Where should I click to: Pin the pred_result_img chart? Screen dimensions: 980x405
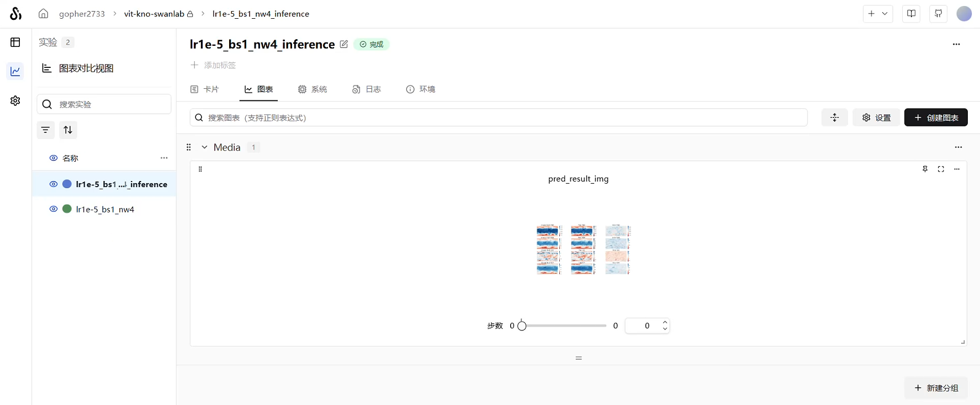[925, 169]
